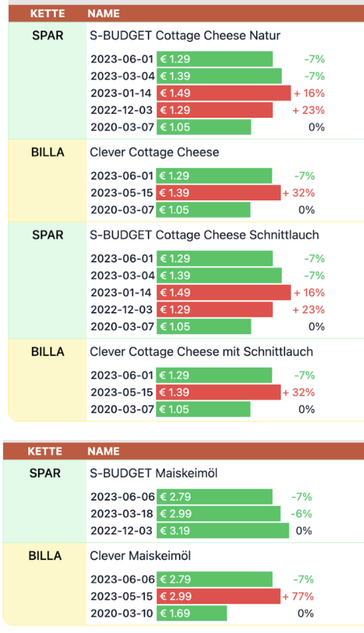Select the € 1.69 bar dated 2020-03-10
364x633 pixels.
[x=192, y=613]
